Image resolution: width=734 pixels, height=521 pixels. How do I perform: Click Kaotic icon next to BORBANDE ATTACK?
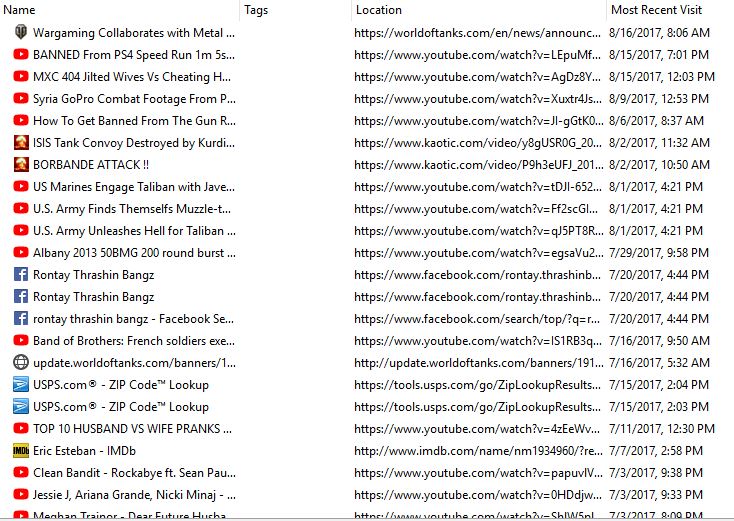coord(21,164)
